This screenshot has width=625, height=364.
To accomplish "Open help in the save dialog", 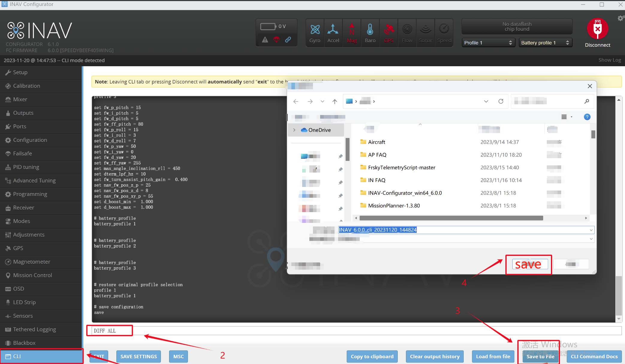I will pyautogui.click(x=587, y=117).
